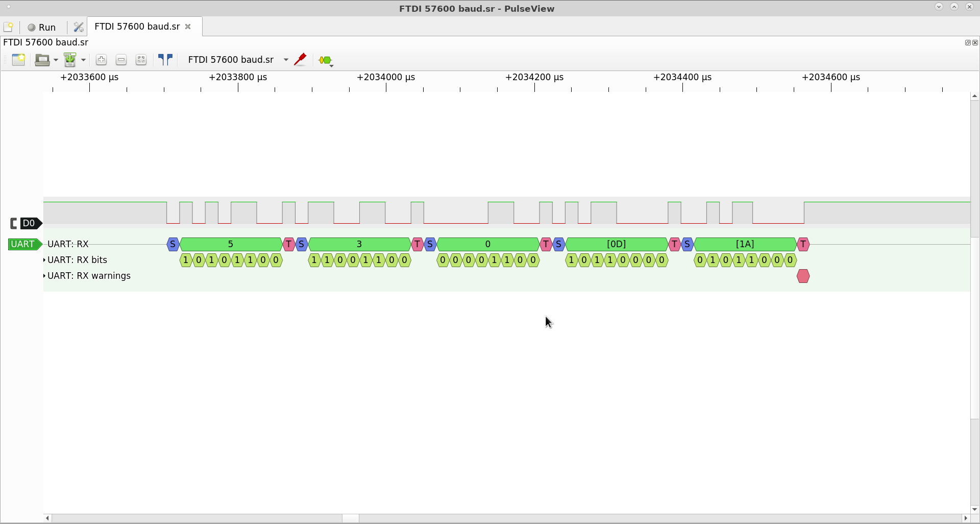Open the device configuration probe settings
Viewport: 980px width, 524px height.
coord(301,60)
